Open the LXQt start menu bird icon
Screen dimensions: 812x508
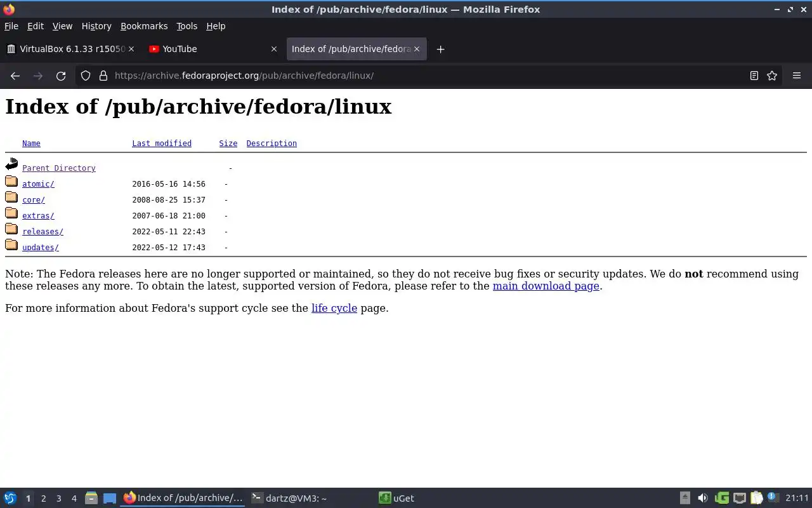click(10, 498)
